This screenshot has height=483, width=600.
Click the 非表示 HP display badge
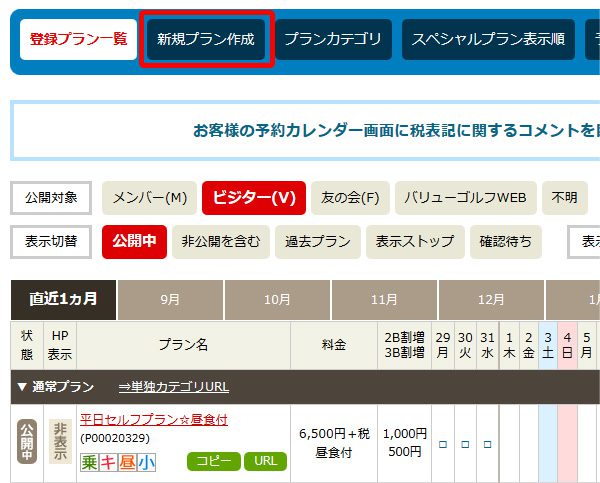coord(60,441)
